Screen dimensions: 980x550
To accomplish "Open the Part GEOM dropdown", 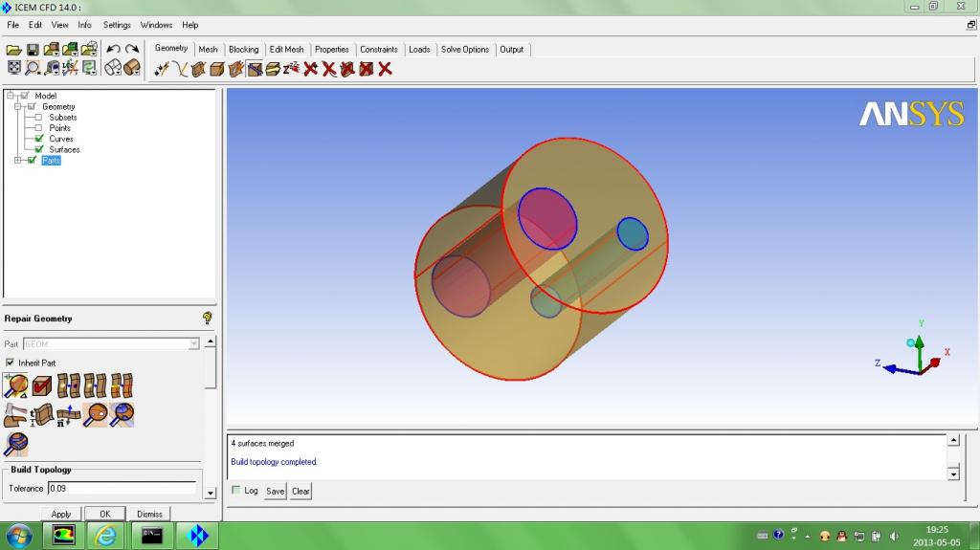I will pos(193,343).
